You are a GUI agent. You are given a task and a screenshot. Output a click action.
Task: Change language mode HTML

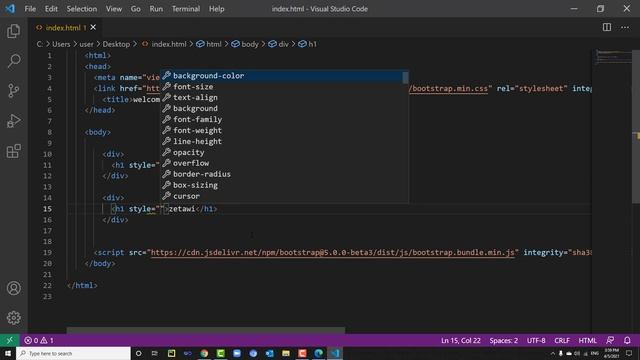(587, 340)
